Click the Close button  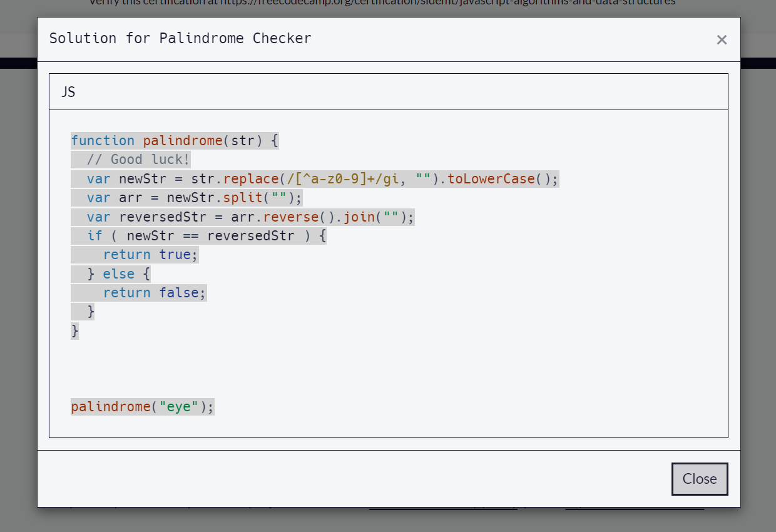[x=700, y=479]
